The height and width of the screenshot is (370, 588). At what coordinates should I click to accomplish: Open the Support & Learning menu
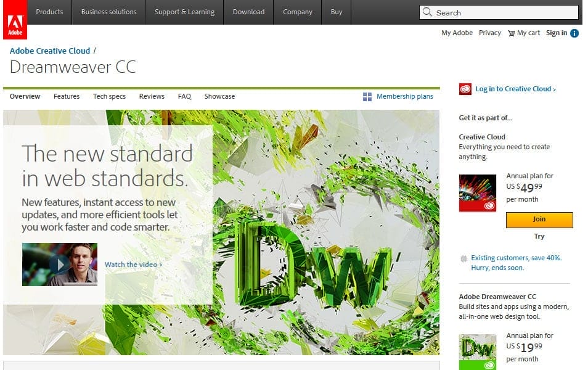(184, 12)
